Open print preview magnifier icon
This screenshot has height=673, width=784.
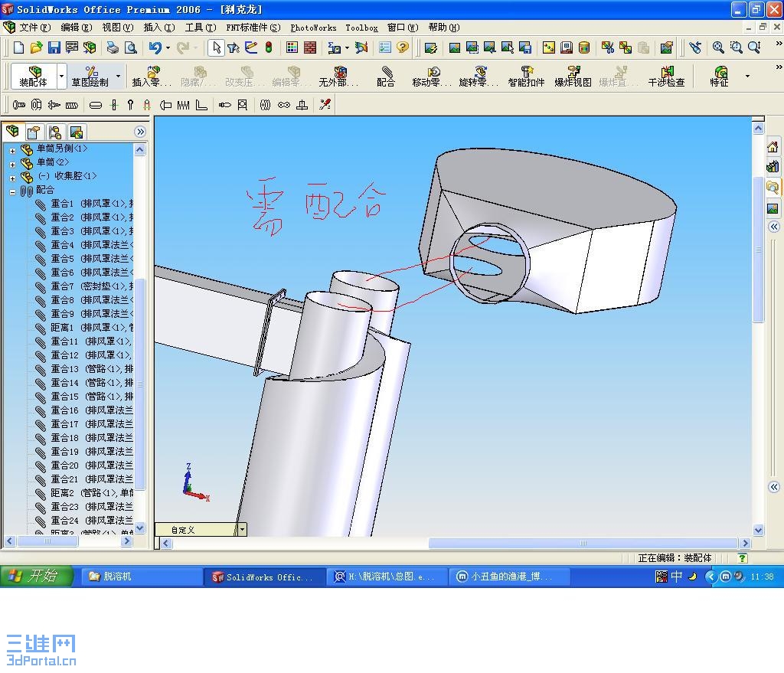coord(130,47)
